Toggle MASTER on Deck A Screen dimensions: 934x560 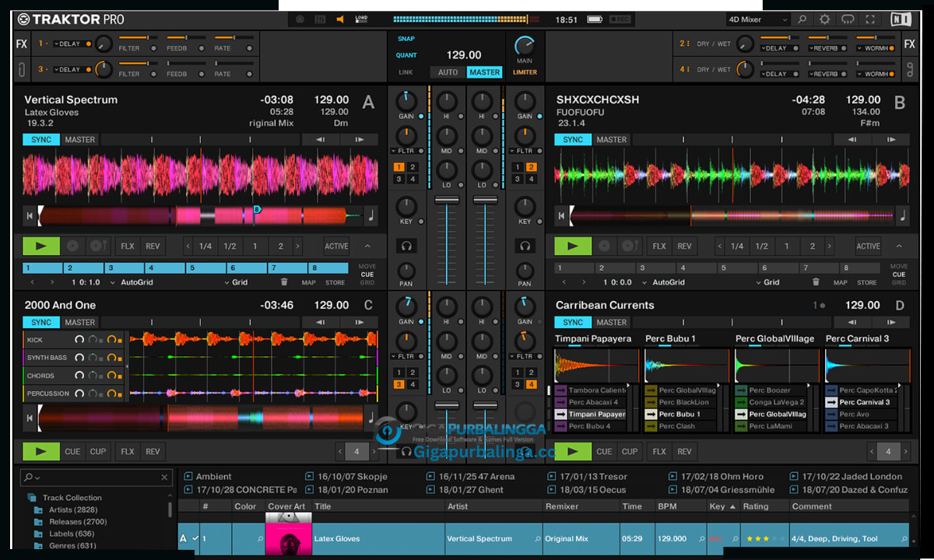79,140
